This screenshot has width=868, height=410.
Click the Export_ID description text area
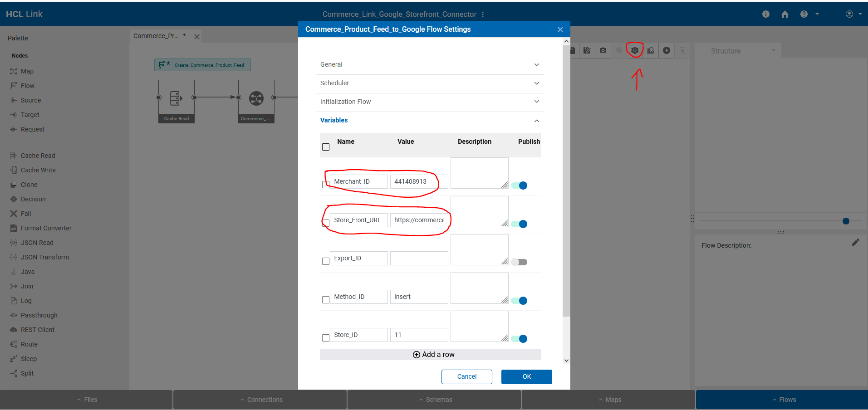coord(480,250)
